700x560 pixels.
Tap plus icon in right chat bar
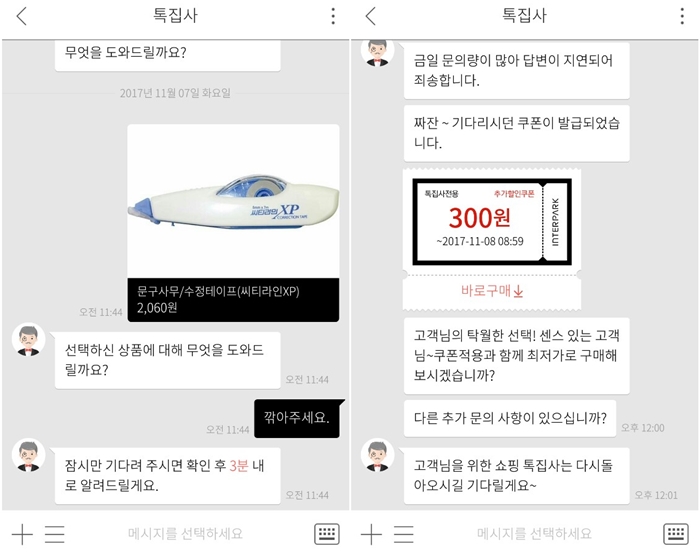371,534
